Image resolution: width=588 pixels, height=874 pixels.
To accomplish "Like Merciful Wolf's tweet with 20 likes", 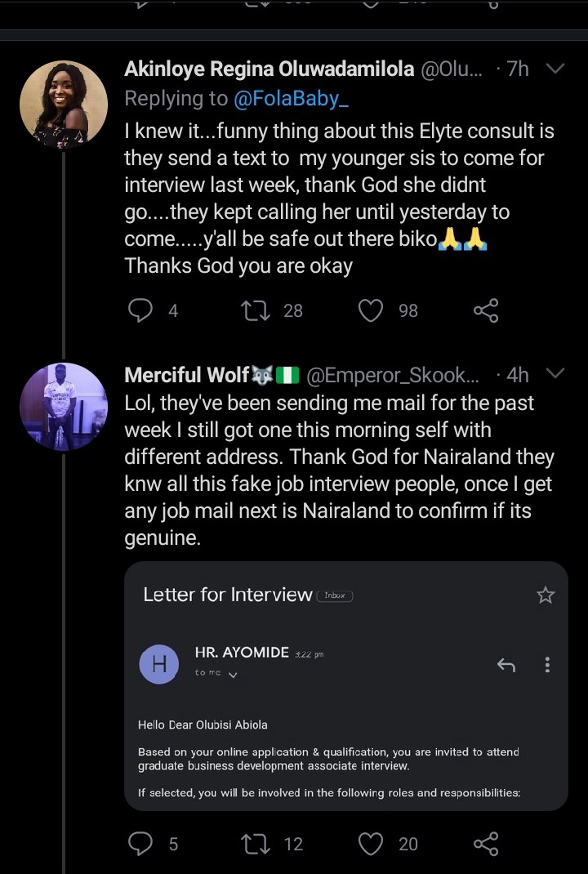I will pos(371,843).
